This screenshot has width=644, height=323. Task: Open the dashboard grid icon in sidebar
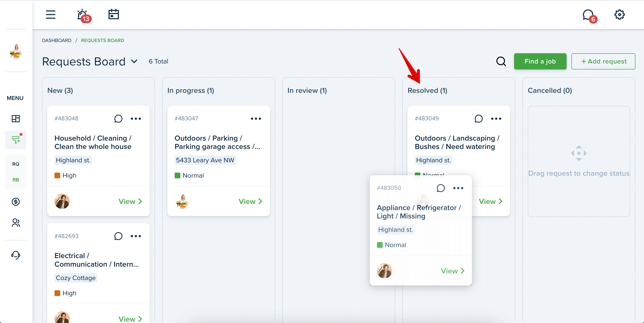(x=16, y=119)
